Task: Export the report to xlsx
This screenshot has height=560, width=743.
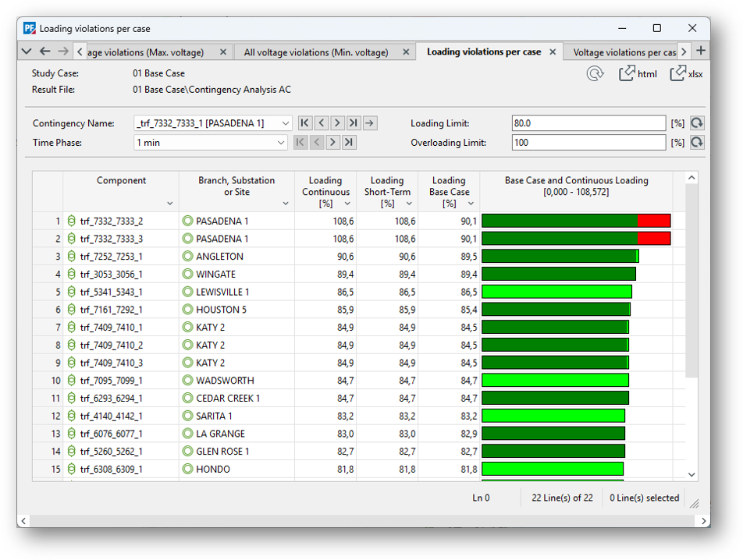Action: click(687, 73)
